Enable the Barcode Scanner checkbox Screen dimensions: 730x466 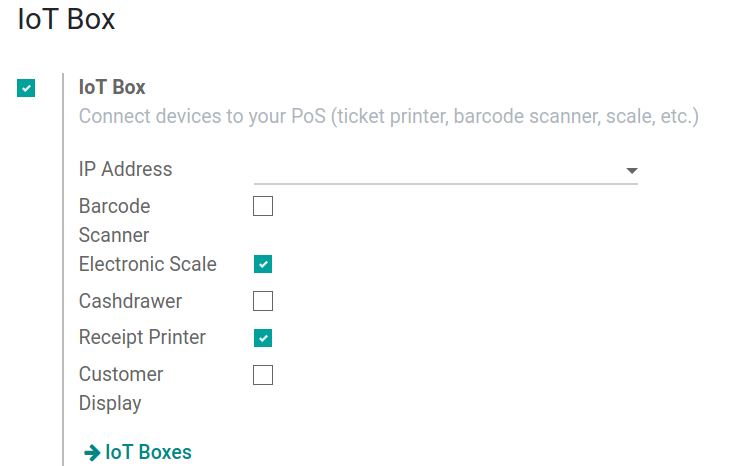tap(263, 206)
